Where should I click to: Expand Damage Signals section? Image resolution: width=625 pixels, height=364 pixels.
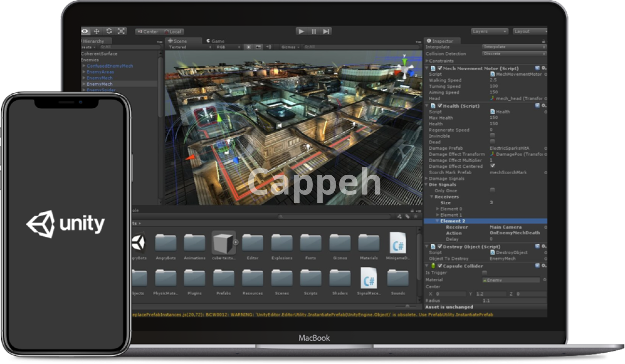(x=426, y=179)
